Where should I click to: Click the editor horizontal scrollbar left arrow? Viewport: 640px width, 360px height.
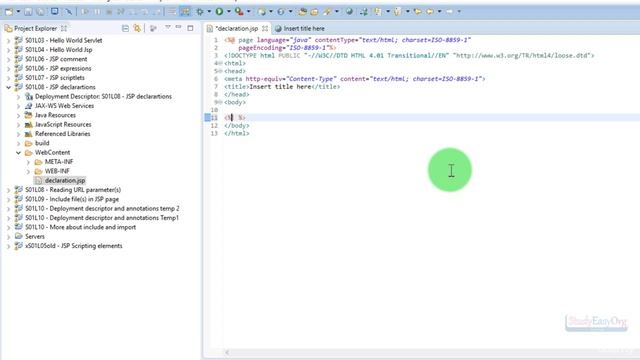tap(227, 352)
